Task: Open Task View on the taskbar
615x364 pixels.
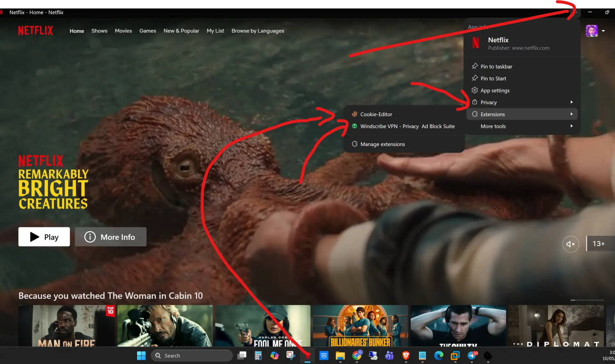Action: click(x=242, y=356)
